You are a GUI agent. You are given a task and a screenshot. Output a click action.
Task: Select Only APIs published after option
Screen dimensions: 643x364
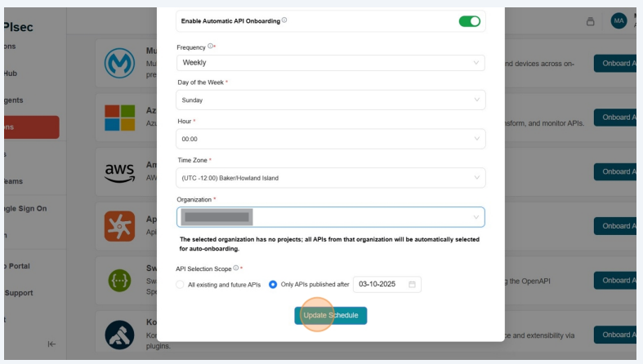(273, 284)
